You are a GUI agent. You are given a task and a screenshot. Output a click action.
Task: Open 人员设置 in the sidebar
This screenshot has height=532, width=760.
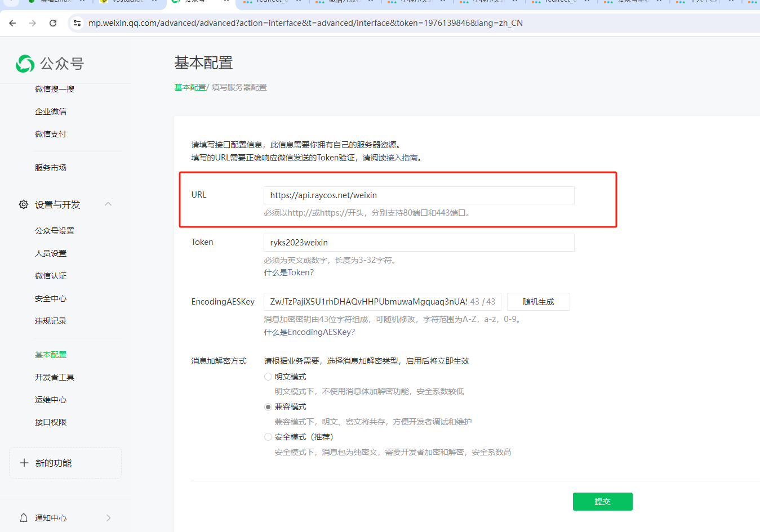[51, 253]
